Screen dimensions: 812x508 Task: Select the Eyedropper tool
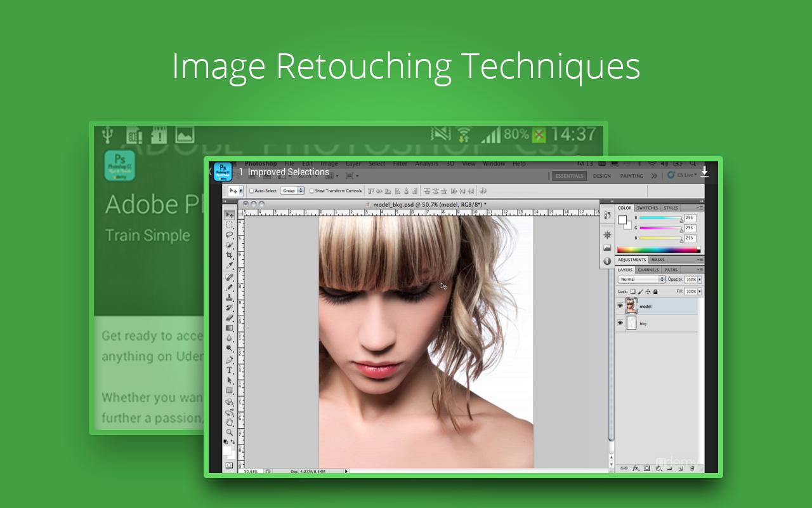229,265
